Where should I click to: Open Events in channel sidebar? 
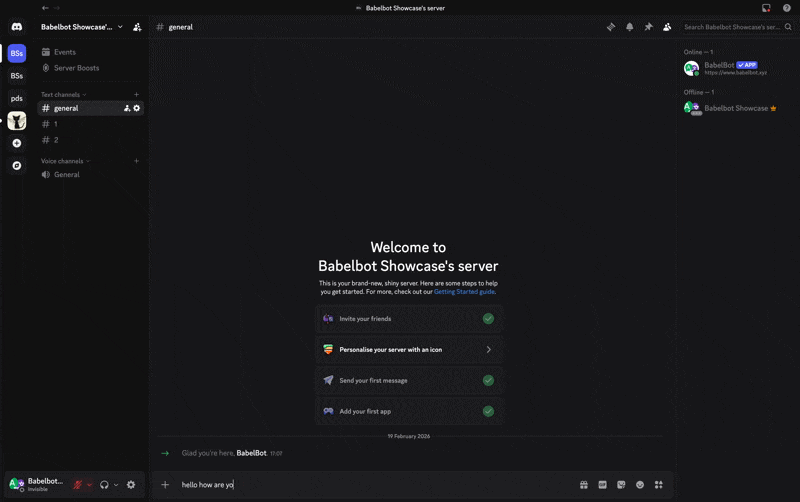[90, 52]
